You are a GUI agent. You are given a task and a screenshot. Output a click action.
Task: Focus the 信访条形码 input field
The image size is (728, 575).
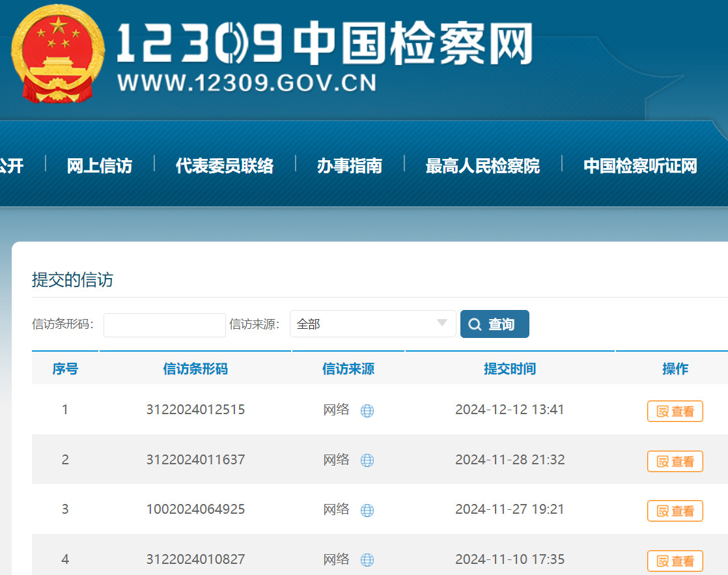coord(165,325)
